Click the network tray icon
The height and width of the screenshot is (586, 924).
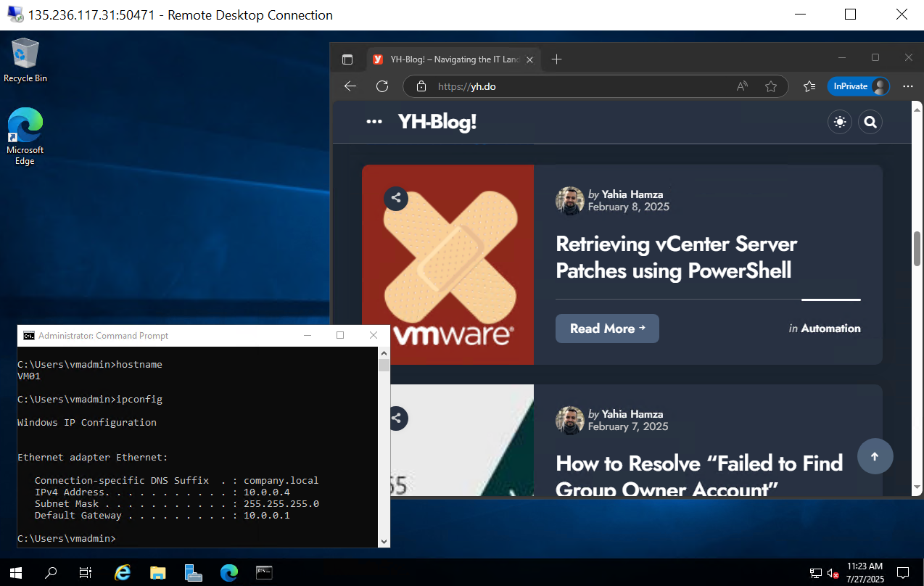click(x=816, y=573)
